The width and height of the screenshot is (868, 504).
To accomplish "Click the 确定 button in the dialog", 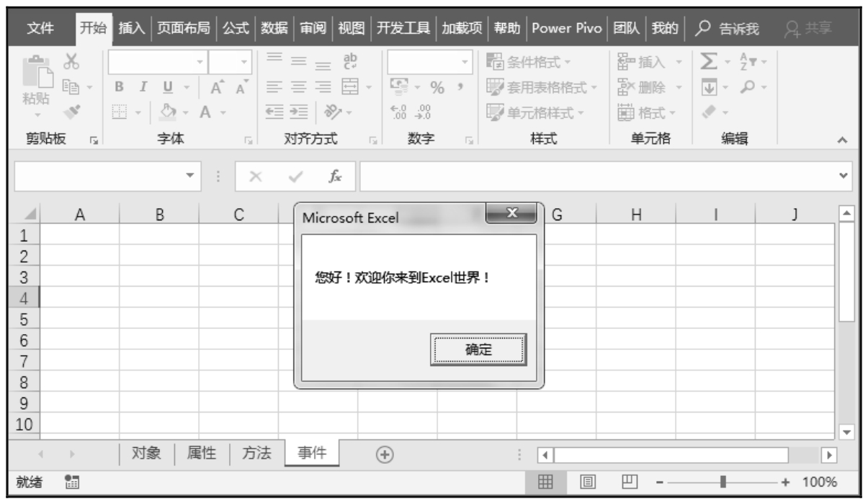I will 478,349.
